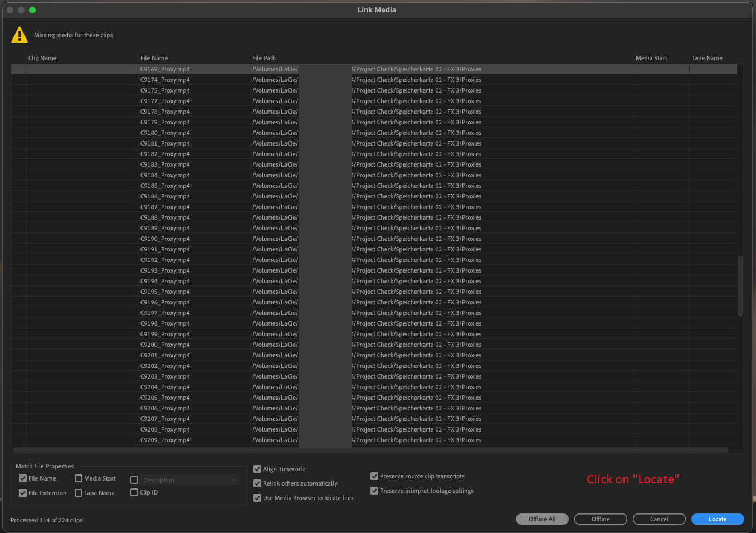The image size is (756, 533).
Task: Select clip C9190_Proxy.mp4
Action: point(374,239)
